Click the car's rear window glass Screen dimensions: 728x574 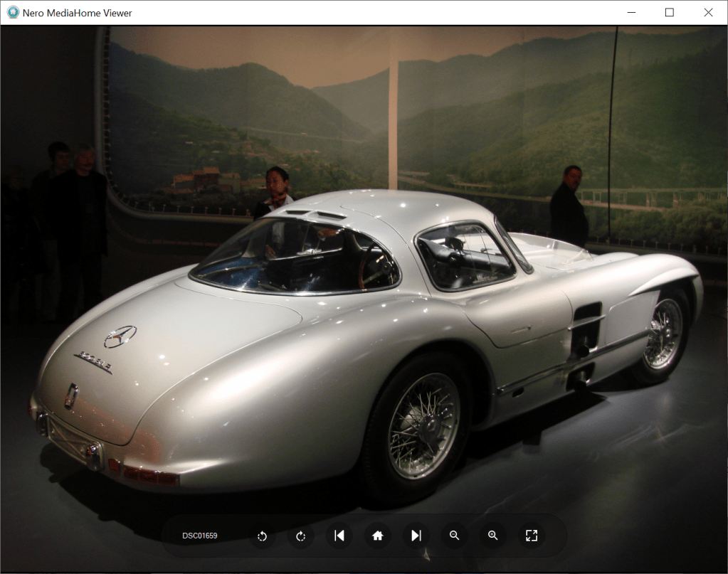pyautogui.click(x=295, y=256)
